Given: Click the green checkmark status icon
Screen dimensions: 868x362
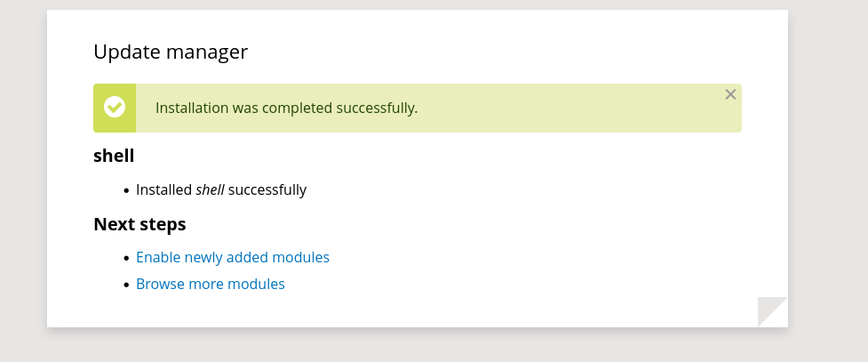Looking at the screenshot, I should point(115,107).
